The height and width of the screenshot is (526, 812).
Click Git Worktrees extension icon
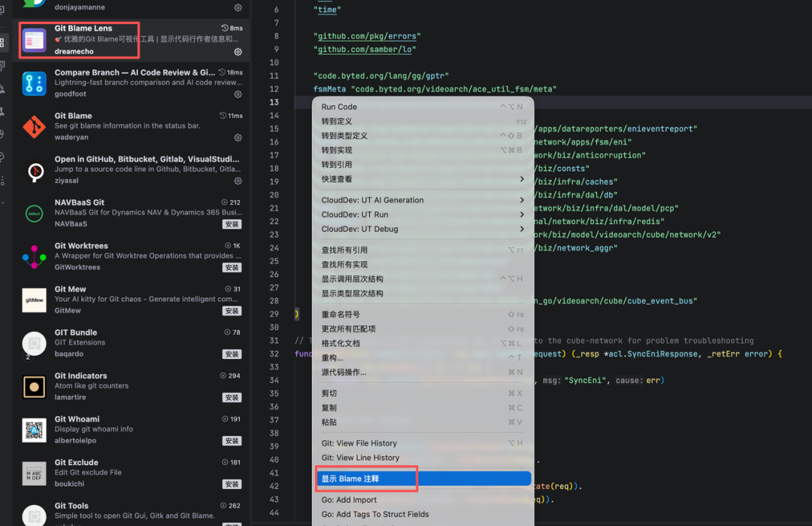34,257
